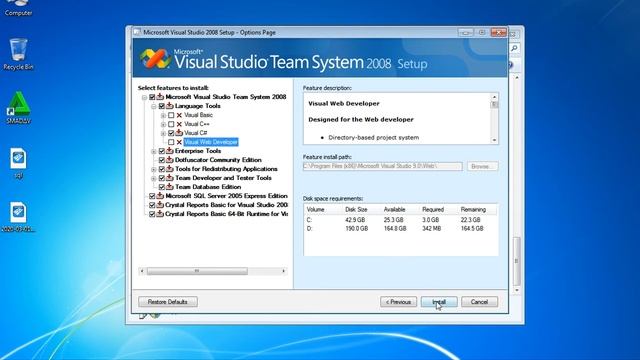Click install icon beside Enterprise Tools
The width and height of the screenshot is (640, 360).
(x=170, y=151)
